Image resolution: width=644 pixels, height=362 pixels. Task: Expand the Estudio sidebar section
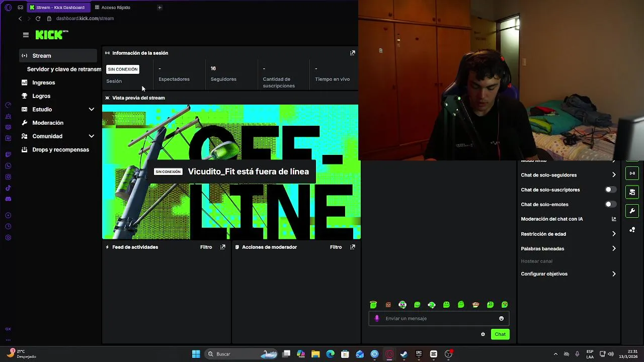pos(92,109)
